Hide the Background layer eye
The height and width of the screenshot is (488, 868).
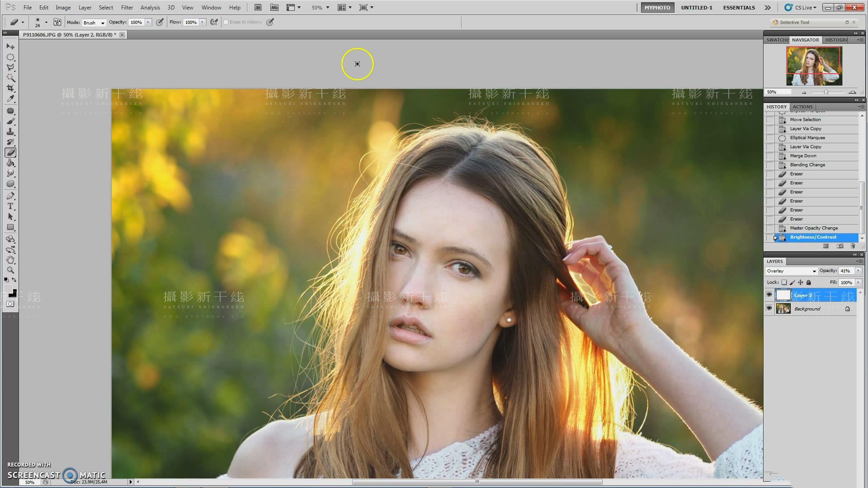[769, 309]
